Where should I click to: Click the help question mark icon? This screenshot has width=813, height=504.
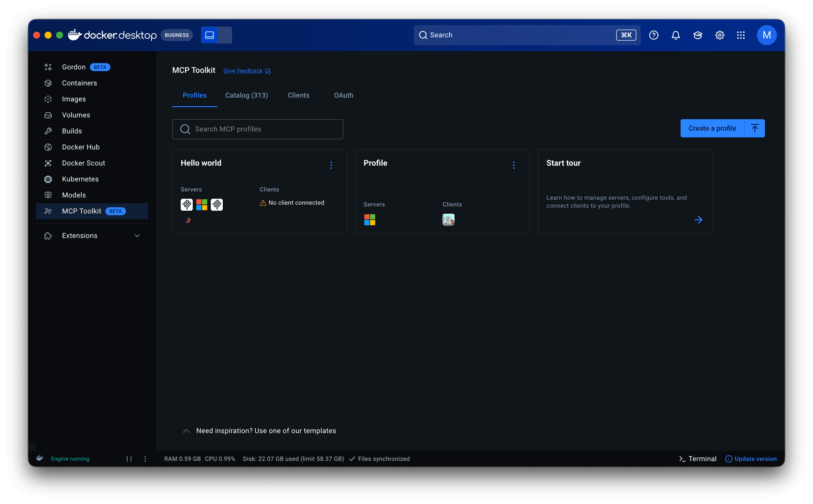[x=653, y=35]
